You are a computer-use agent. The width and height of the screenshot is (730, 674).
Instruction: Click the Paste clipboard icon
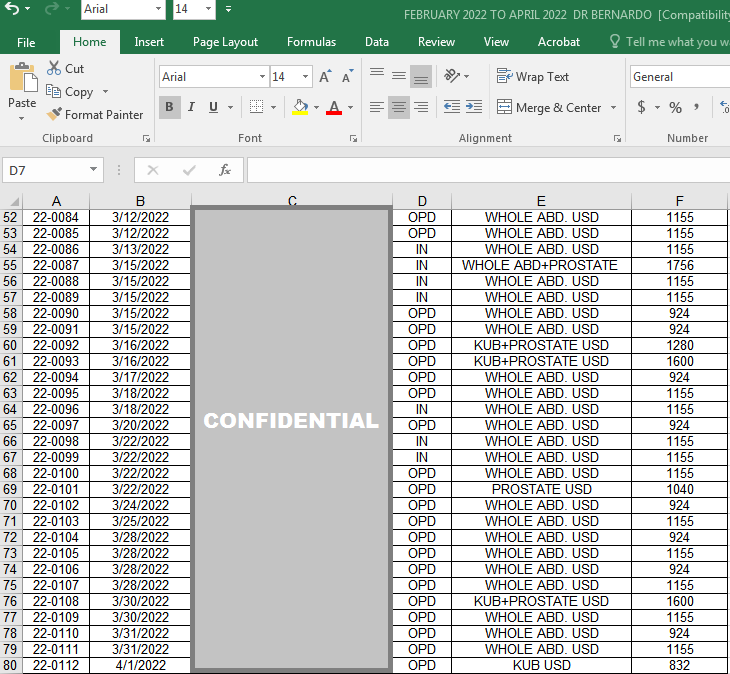coord(22,77)
